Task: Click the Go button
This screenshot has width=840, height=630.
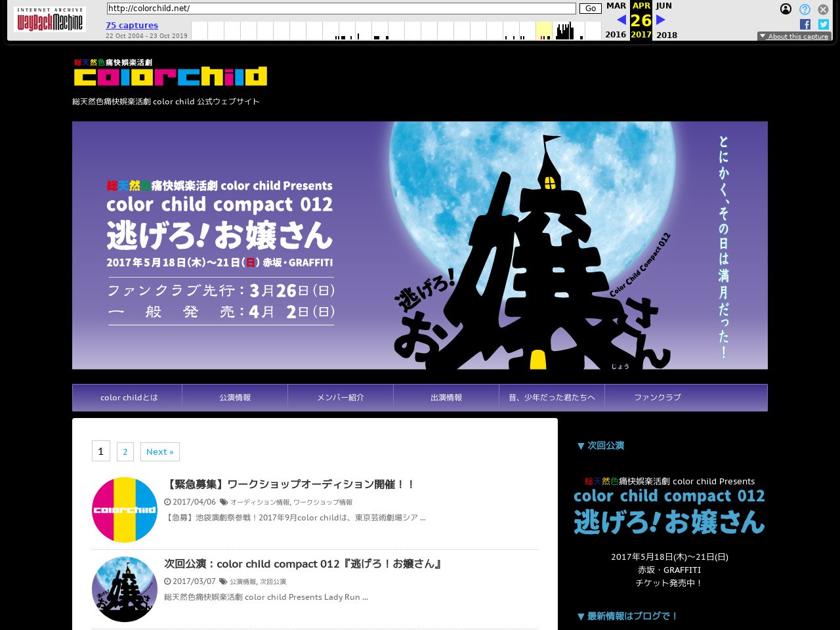Action: point(590,9)
